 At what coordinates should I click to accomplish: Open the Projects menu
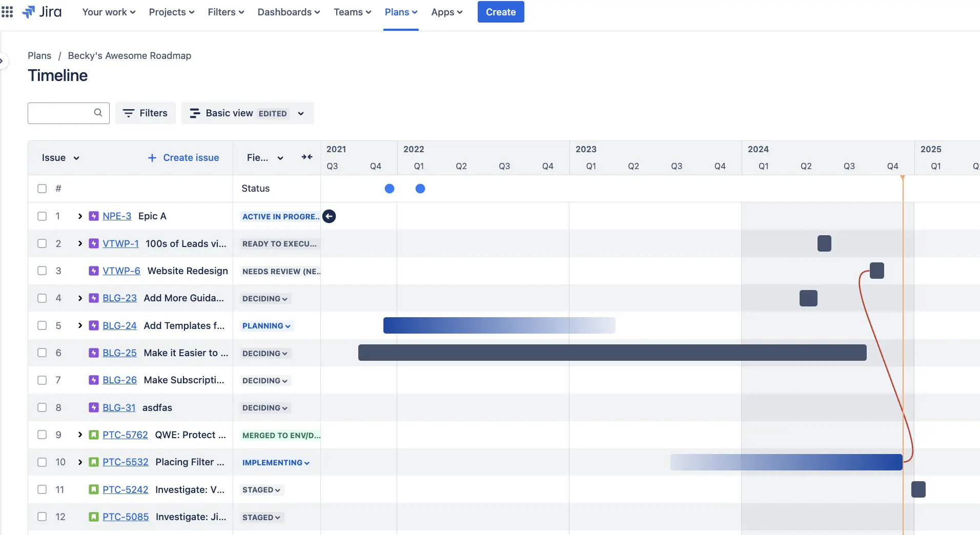pyautogui.click(x=172, y=12)
